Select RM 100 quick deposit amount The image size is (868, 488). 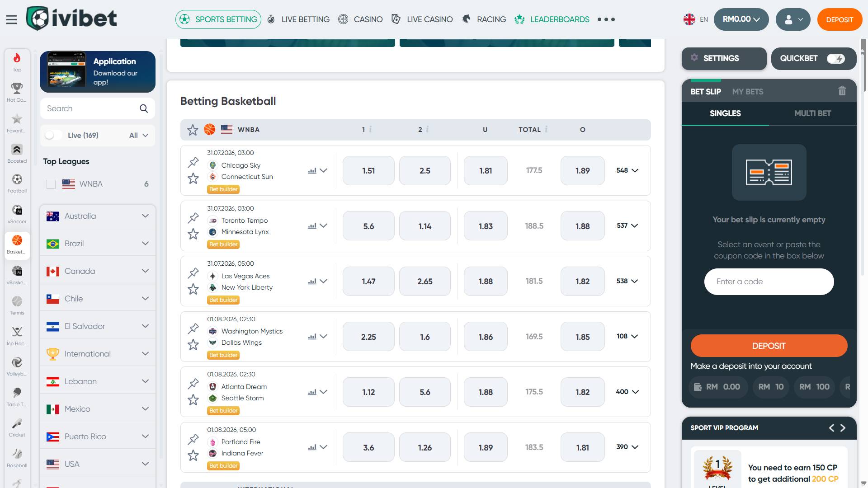coord(814,387)
